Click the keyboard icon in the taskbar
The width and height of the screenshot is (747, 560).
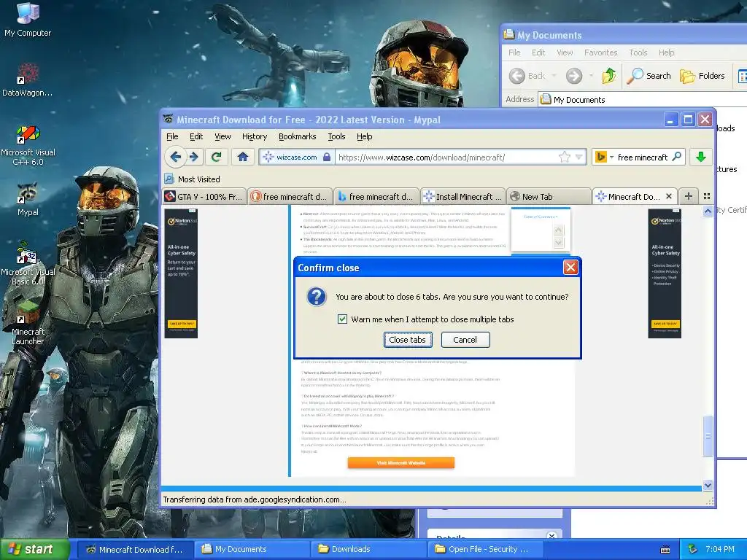point(665,550)
